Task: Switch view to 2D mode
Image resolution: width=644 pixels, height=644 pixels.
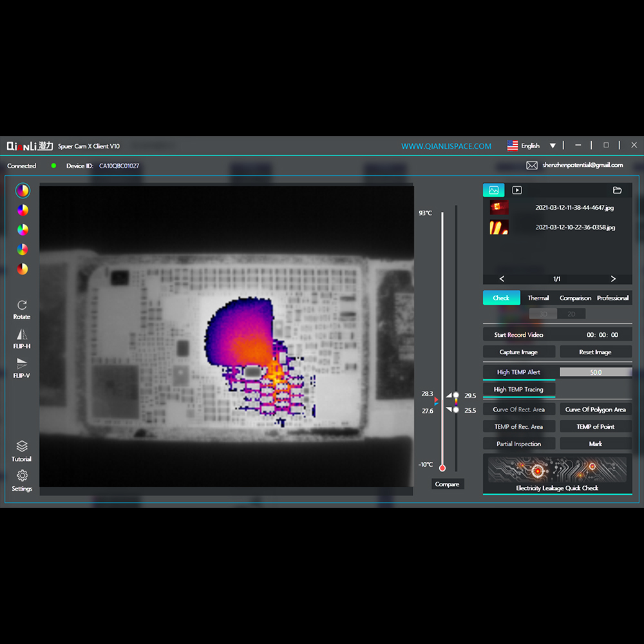Action: click(x=571, y=314)
